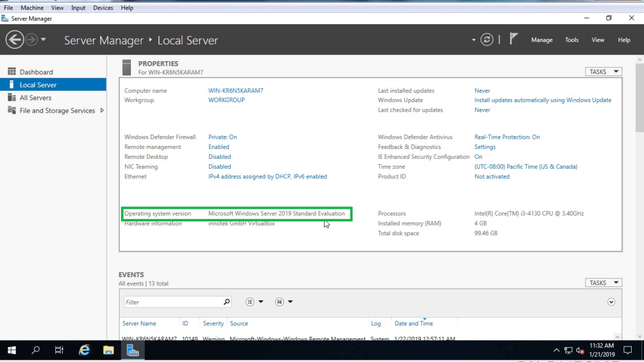Open the navigation history dropdown arrow

coord(43,40)
